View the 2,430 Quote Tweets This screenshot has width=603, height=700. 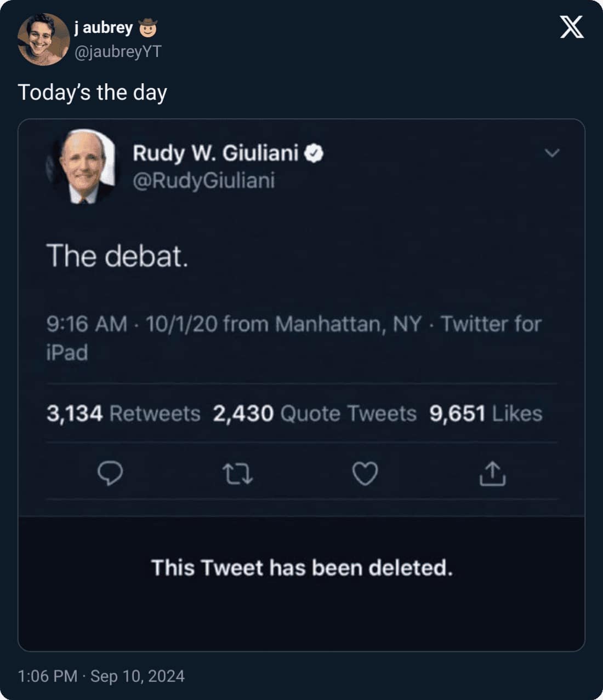pos(315,414)
